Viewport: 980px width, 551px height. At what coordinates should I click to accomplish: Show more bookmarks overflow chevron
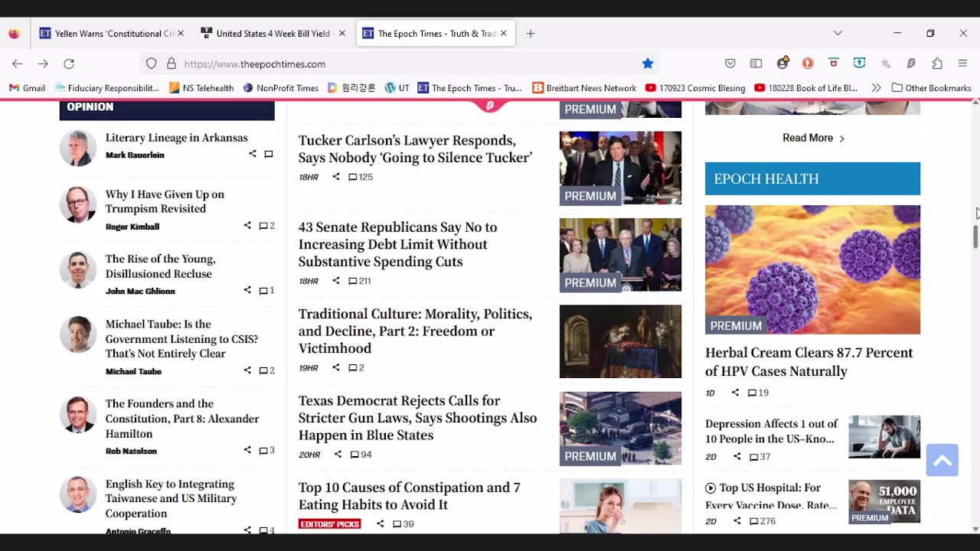876,88
